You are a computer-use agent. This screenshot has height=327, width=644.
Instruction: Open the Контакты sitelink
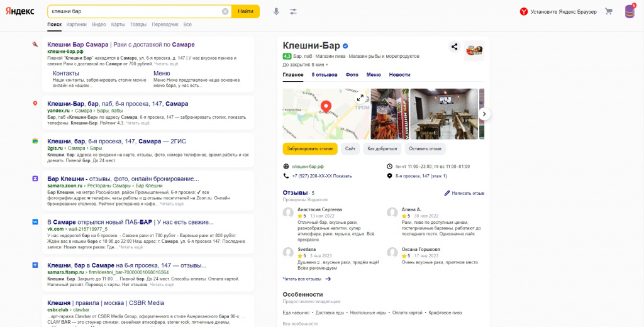pyautogui.click(x=65, y=73)
